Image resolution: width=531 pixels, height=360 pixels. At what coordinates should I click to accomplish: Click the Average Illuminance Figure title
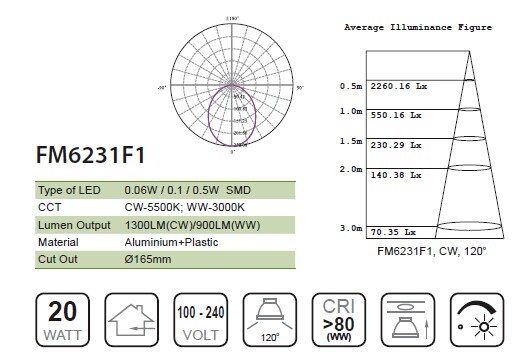(418, 27)
